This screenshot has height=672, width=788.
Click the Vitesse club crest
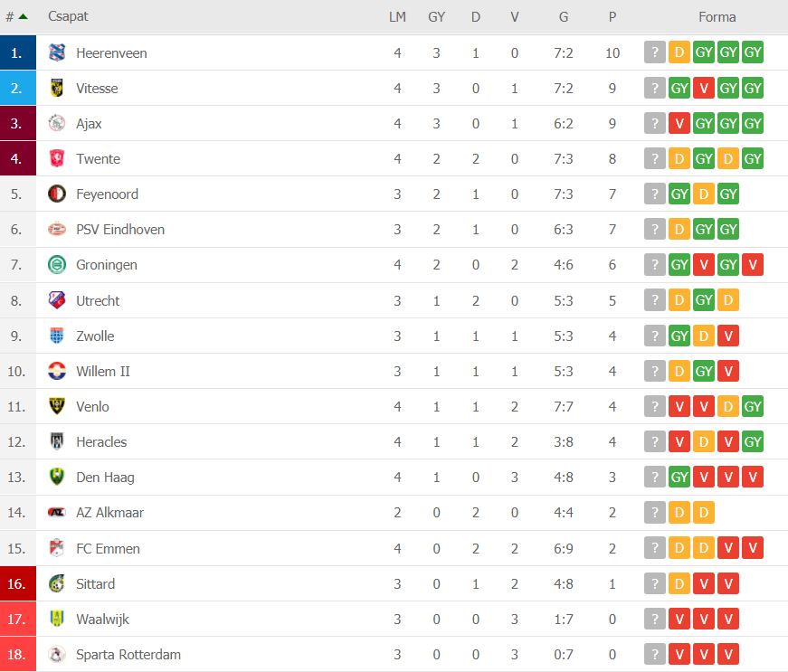tap(57, 88)
